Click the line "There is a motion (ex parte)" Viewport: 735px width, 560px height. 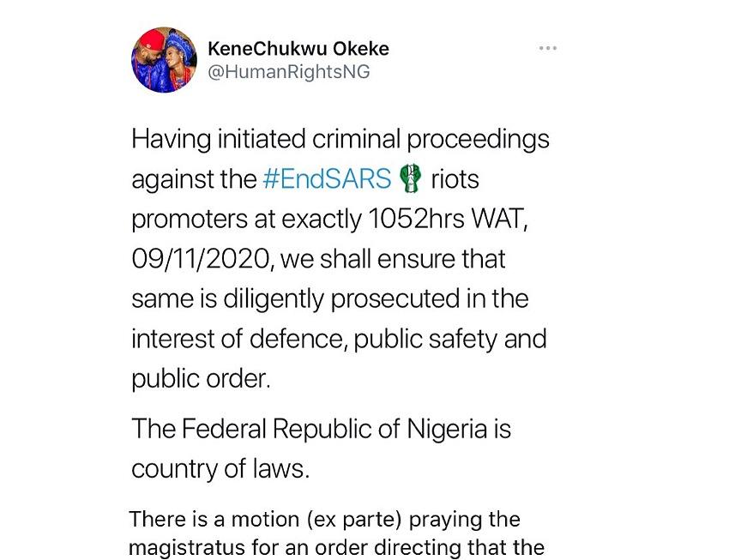(x=324, y=520)
